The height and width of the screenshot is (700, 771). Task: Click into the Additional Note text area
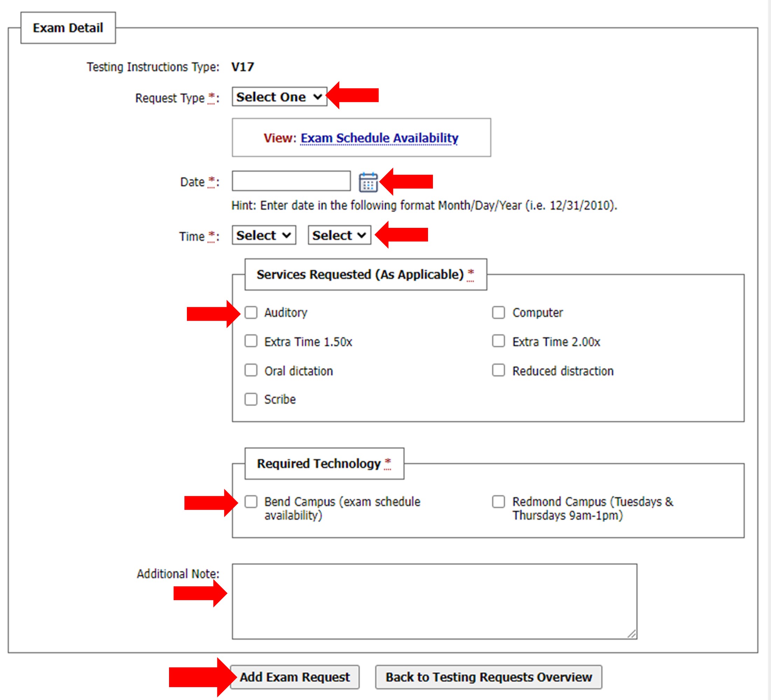coord(434,601)
